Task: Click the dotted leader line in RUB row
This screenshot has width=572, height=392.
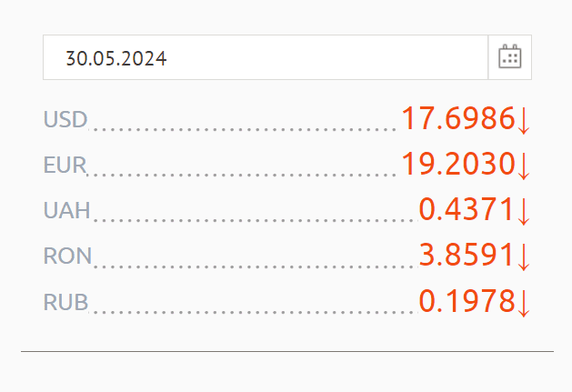Action: tap(253, 311)
